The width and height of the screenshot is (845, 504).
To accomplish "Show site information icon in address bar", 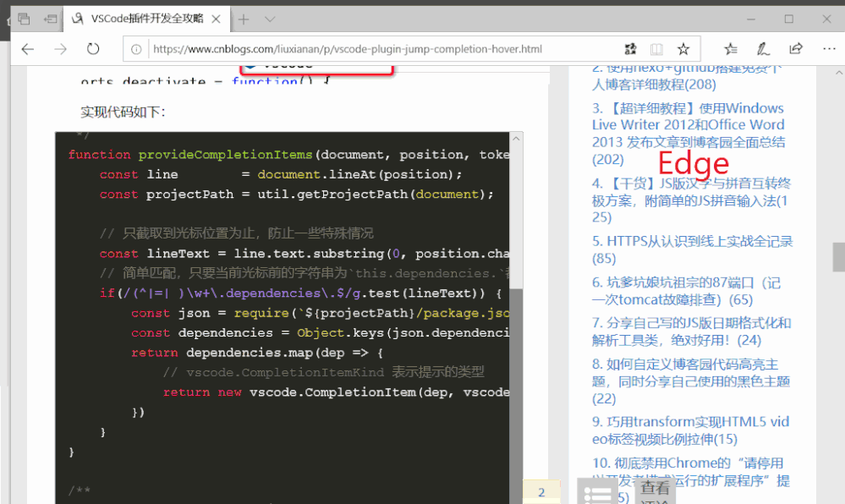I will (x=136, y=50).
